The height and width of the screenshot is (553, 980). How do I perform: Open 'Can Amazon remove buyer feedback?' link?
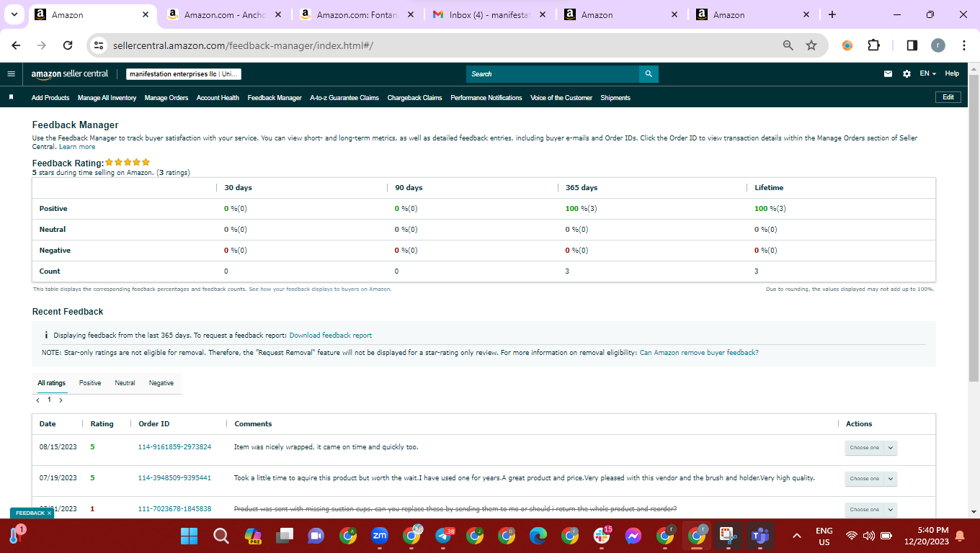tap(699, 353)
